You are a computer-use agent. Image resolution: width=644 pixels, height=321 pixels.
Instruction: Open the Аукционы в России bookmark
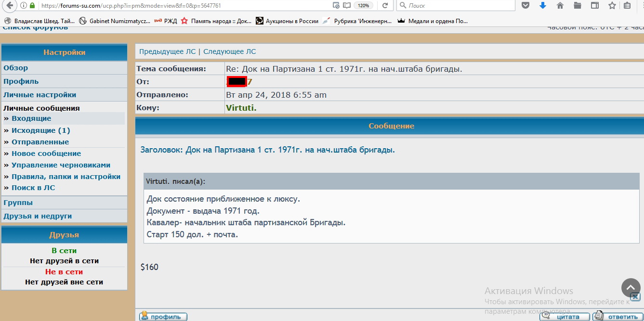click(x=287, y=21)
